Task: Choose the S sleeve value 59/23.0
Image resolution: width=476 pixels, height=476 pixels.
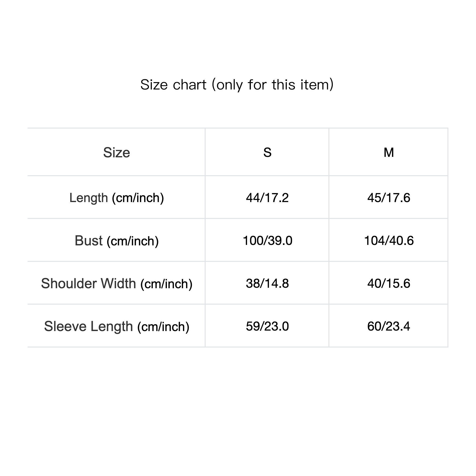Action: [x=267, y=327]
